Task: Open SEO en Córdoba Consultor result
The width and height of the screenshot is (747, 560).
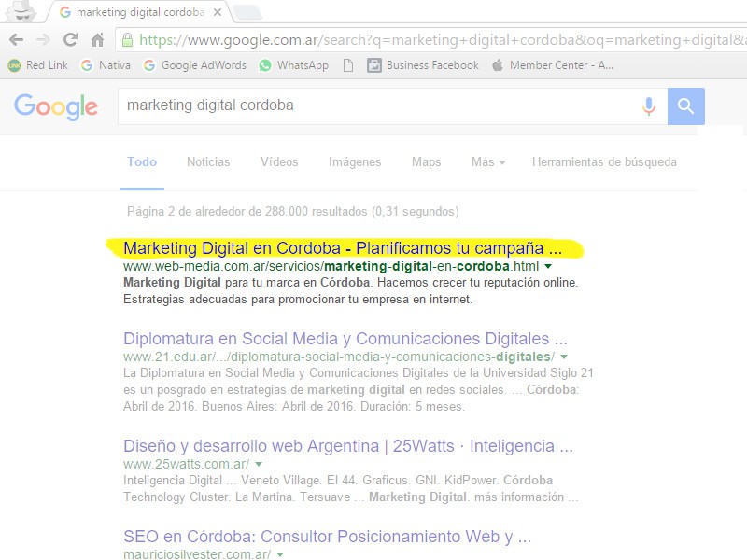Action: click(328, 537)
